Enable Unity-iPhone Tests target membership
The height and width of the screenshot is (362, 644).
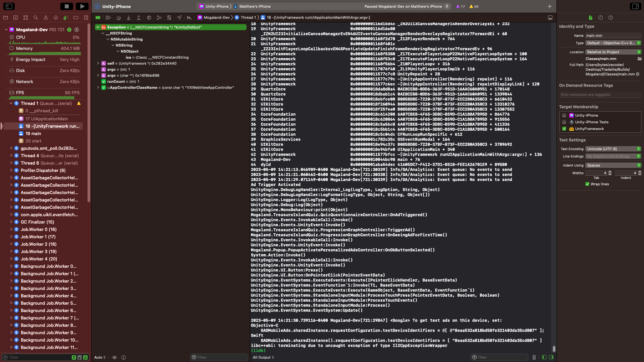click(x=564, y=122)
